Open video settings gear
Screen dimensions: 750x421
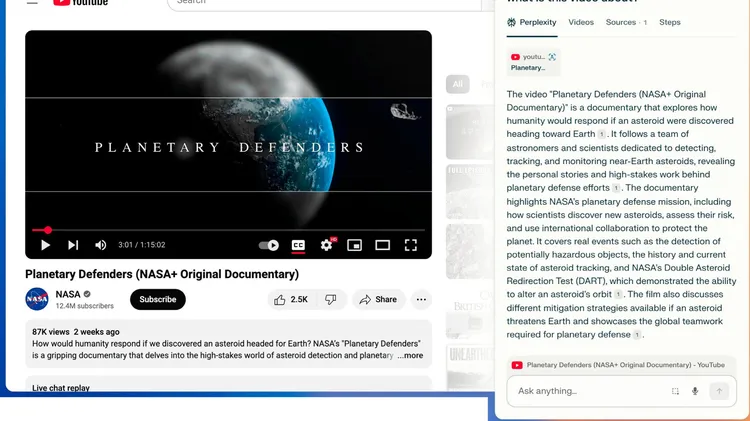(x=327, y=245)
